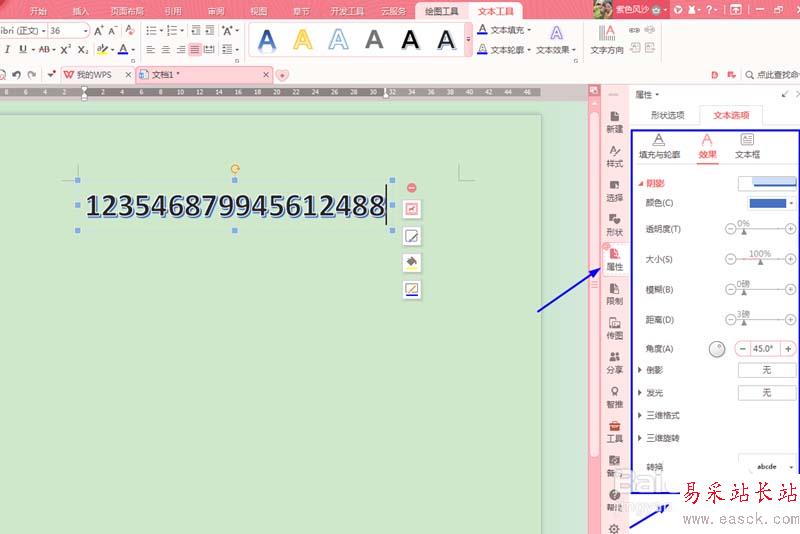Open the font size dropdown

coord(85,31)
